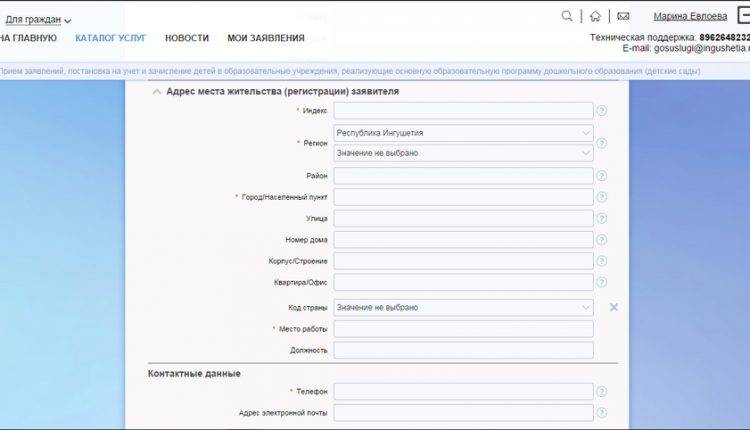Click into the Индекс input field

tap(463, 111)
